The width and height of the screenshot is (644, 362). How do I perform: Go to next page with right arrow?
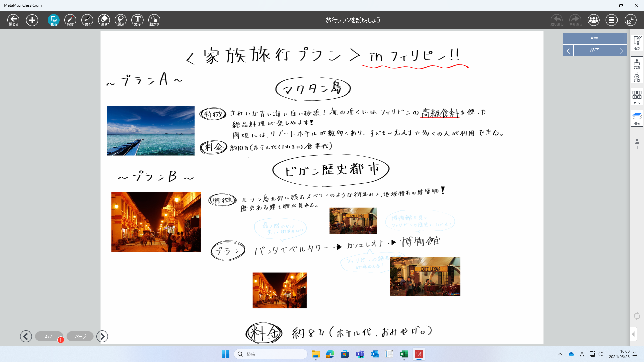[x=102, y=336]
